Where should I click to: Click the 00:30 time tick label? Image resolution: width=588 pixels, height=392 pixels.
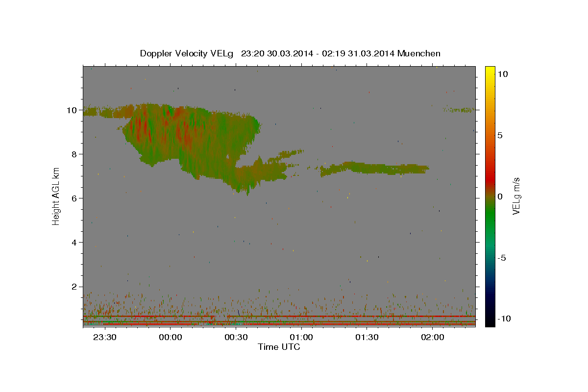click(x=236, y=337)
